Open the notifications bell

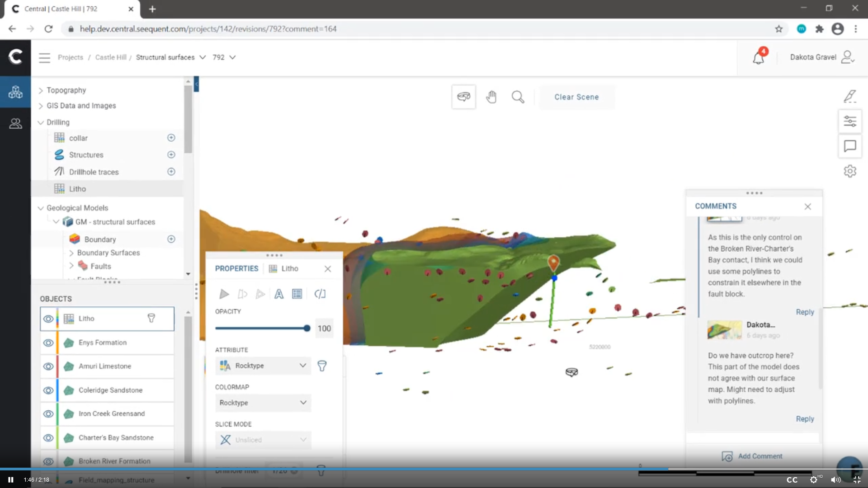click(759, 58)
